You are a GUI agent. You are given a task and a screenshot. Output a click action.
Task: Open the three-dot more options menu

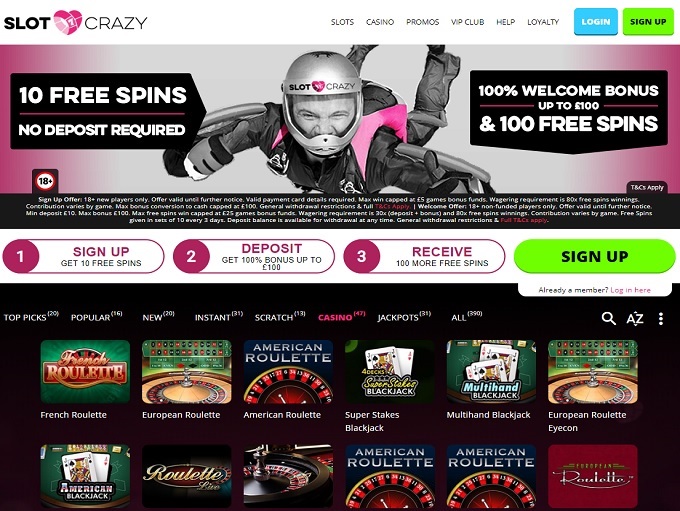(660, 319)
